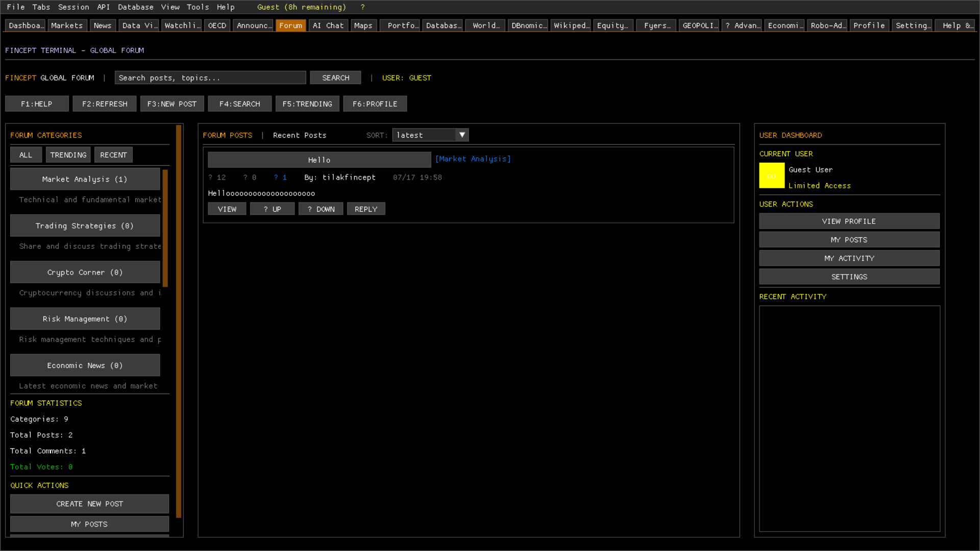Image resolution: width=980 pixels, height=551 pixels.
Task: Open the Tools menu
Action: tap(198, 7)
